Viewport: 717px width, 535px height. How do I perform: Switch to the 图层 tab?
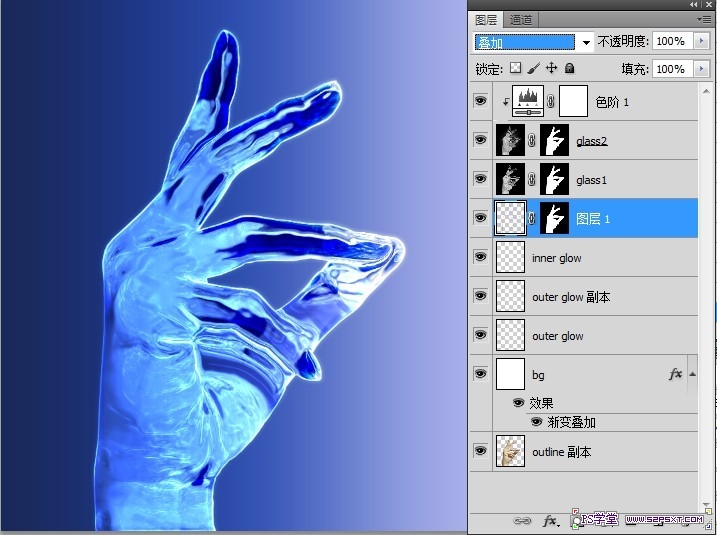(x=486, y=20)
